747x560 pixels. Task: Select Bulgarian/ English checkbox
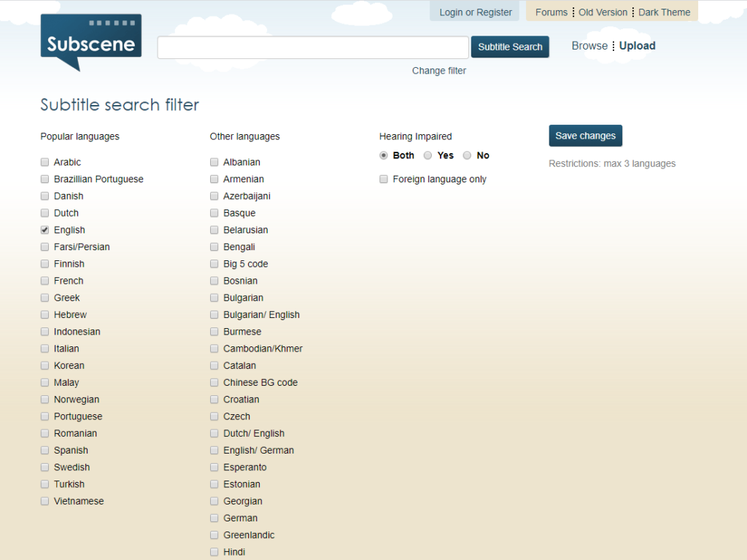point(214,315)
